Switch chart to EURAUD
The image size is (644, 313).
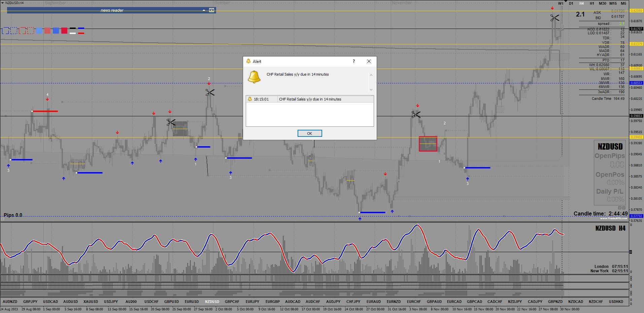374,302
